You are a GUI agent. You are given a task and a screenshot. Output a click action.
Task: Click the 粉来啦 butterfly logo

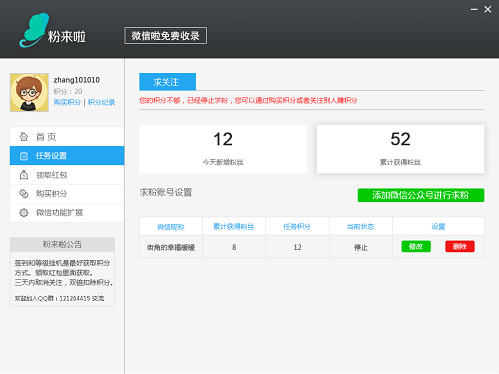pyautogui.click(x=34, y=30)
